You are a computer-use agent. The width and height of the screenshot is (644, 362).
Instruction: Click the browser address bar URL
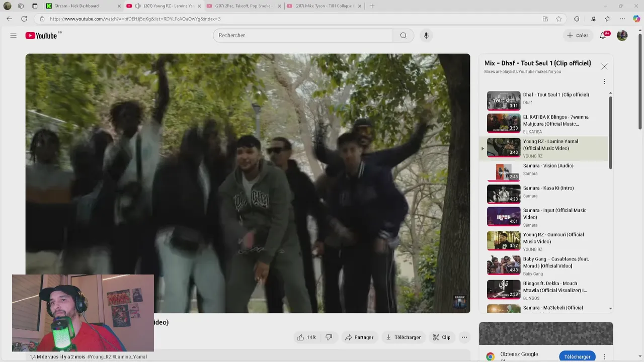coord(135,19)
